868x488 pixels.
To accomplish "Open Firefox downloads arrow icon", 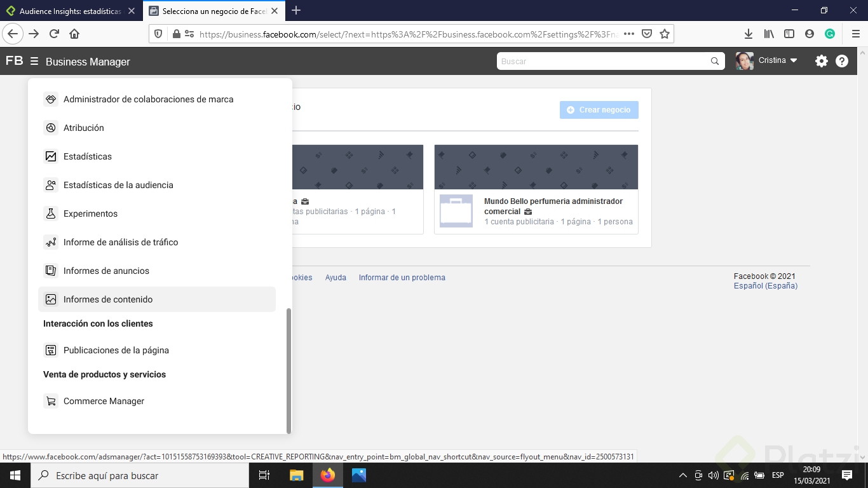I will (749, 34).
